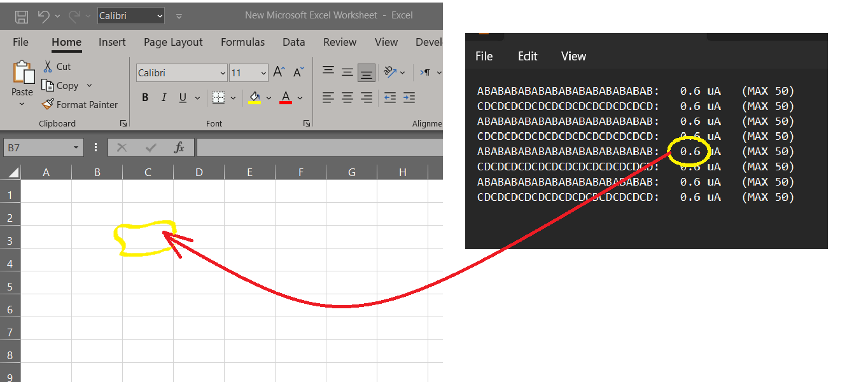This screenshot has width=868, height=382.
Task: Toggle bottom vertical alignment
Action: (x=366, y=72)
